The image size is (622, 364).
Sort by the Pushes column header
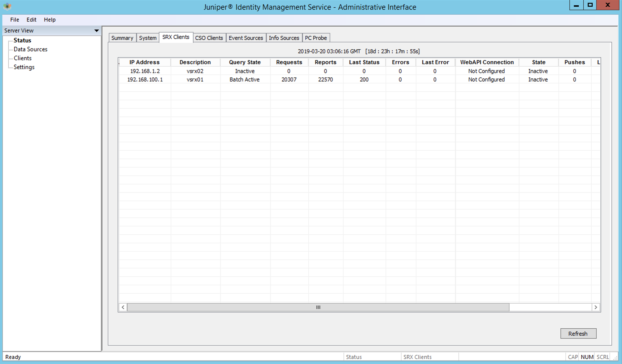[575, 62]
